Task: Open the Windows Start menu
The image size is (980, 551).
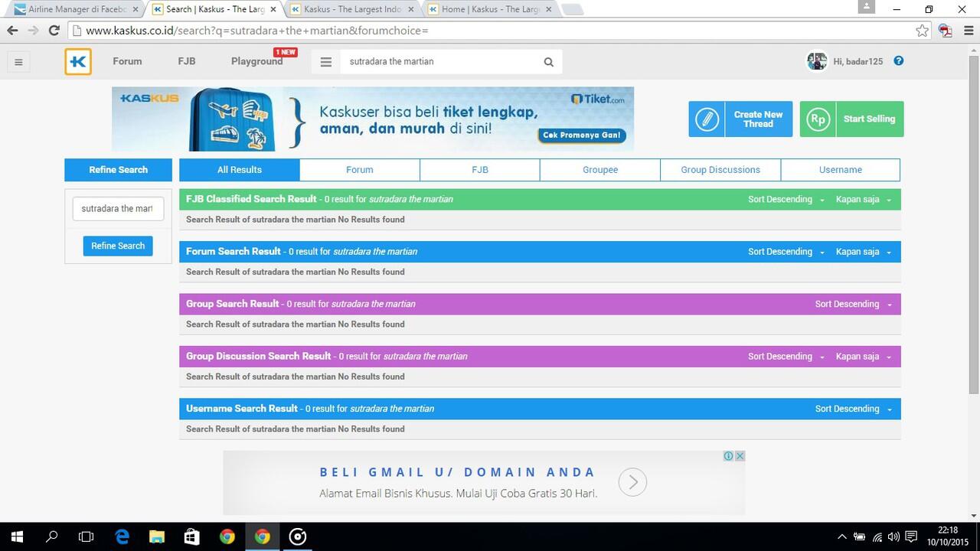Action: point(16,536)
